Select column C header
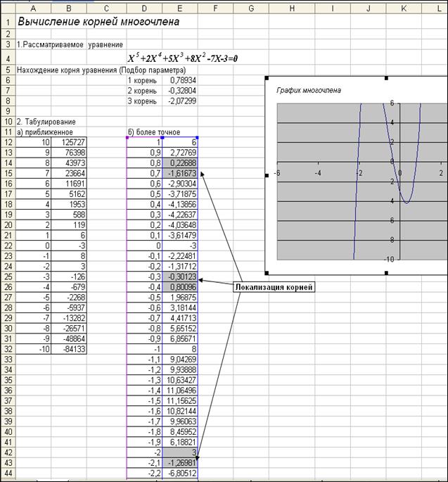This screenshot has width=448, height=482. [x=106, y=8]
